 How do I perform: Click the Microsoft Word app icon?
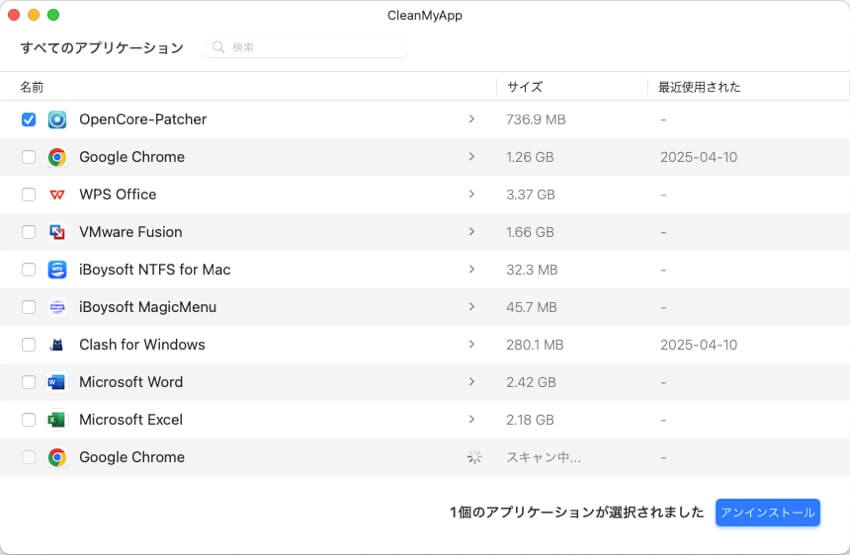[57, 382]
